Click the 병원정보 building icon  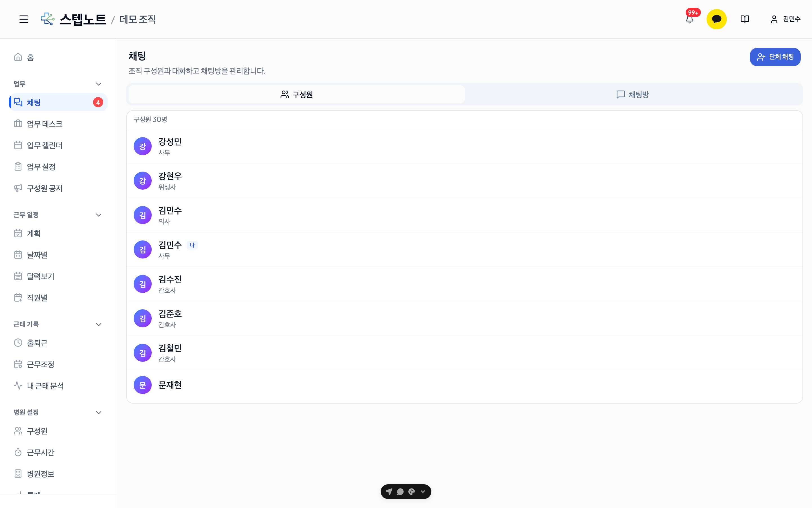18,474
